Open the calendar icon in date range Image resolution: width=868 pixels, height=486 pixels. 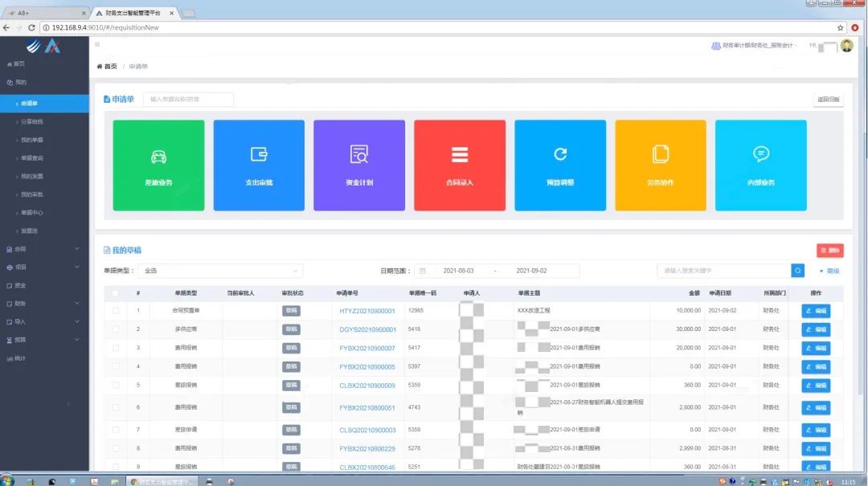point(423,271)
